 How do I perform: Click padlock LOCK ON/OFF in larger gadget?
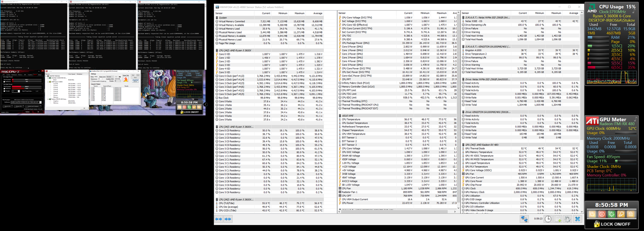pyautogui.click(x=612, y=224)
